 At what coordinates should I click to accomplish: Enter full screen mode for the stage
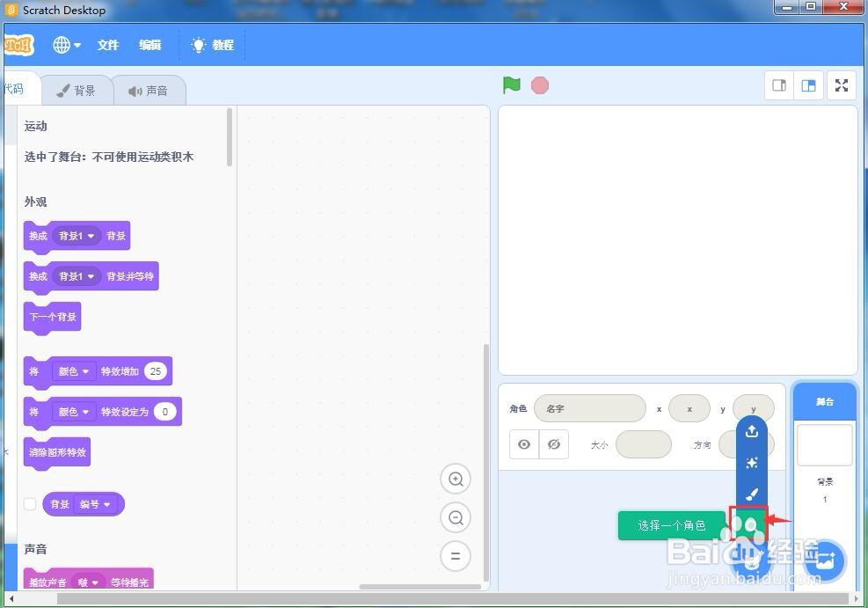(841, 84)
